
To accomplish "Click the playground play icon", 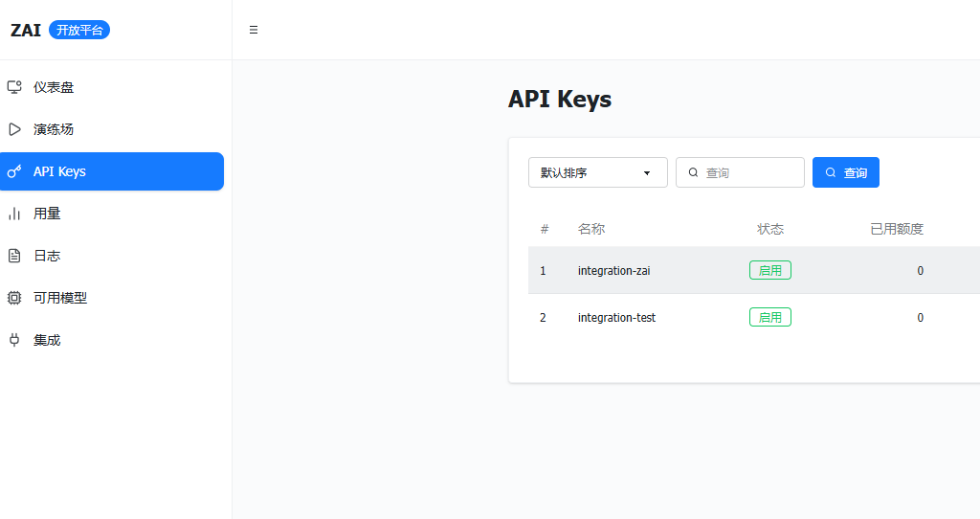I will click(x=14, y=129).
